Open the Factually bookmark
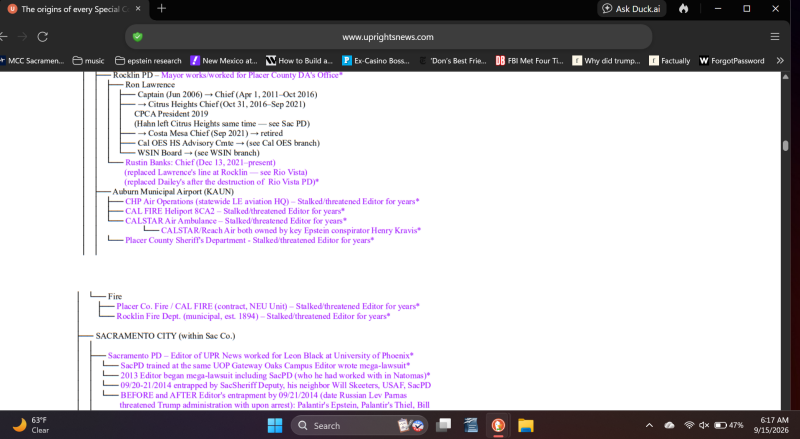 point(669,60)
